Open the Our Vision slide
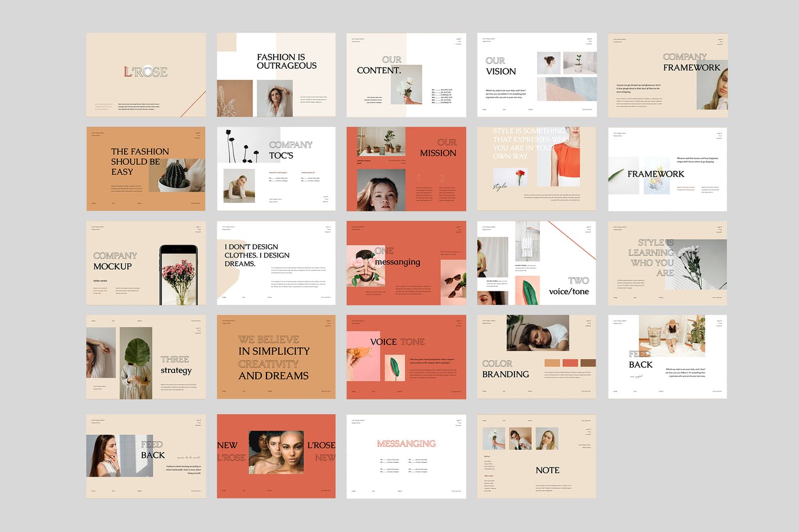 [x=537, y=75]
